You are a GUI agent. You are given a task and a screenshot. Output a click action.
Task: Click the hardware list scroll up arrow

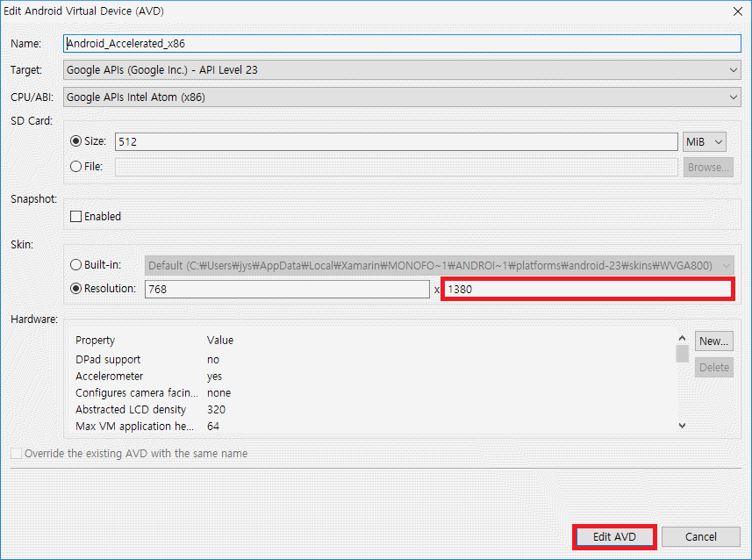click(682, 338)
